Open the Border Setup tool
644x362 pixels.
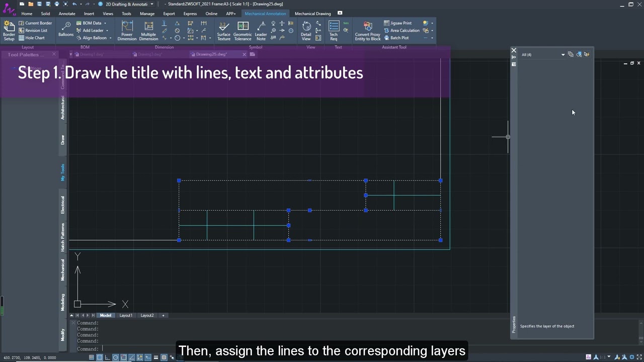9,31
